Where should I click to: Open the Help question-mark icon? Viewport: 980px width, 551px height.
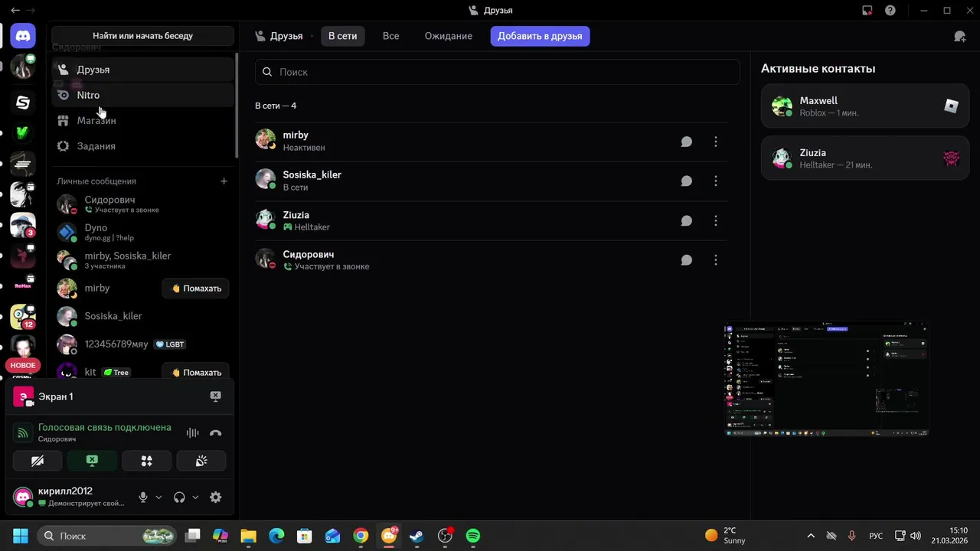(x=890, y=11)
